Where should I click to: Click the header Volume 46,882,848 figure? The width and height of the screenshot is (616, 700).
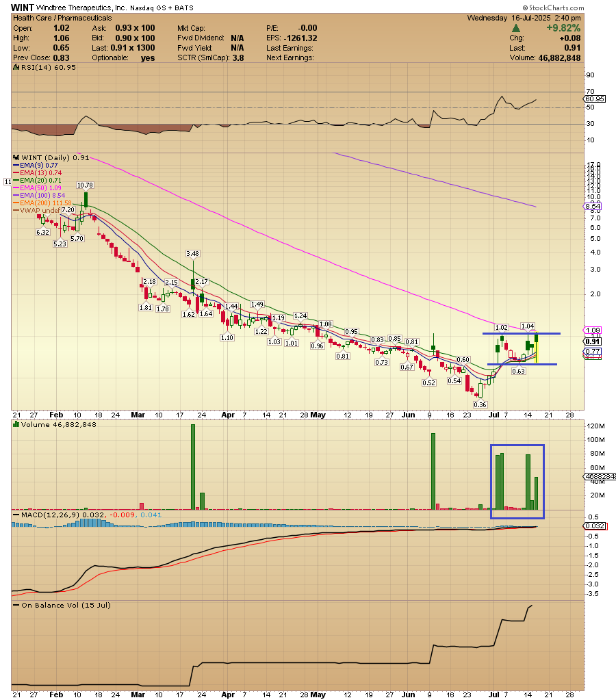click(x=559, y=58)
